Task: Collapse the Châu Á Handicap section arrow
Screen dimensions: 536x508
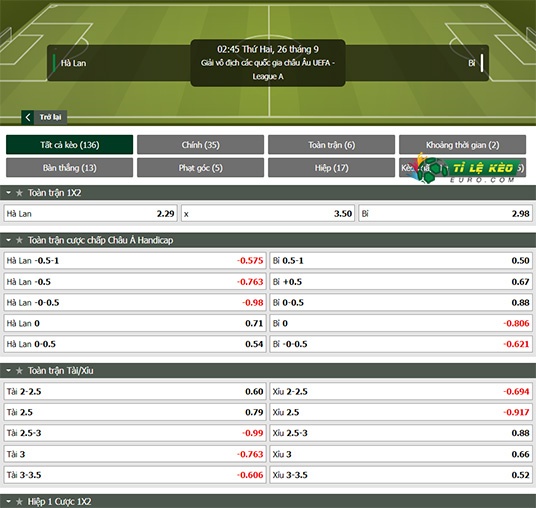Action: [x=9, y=240]
